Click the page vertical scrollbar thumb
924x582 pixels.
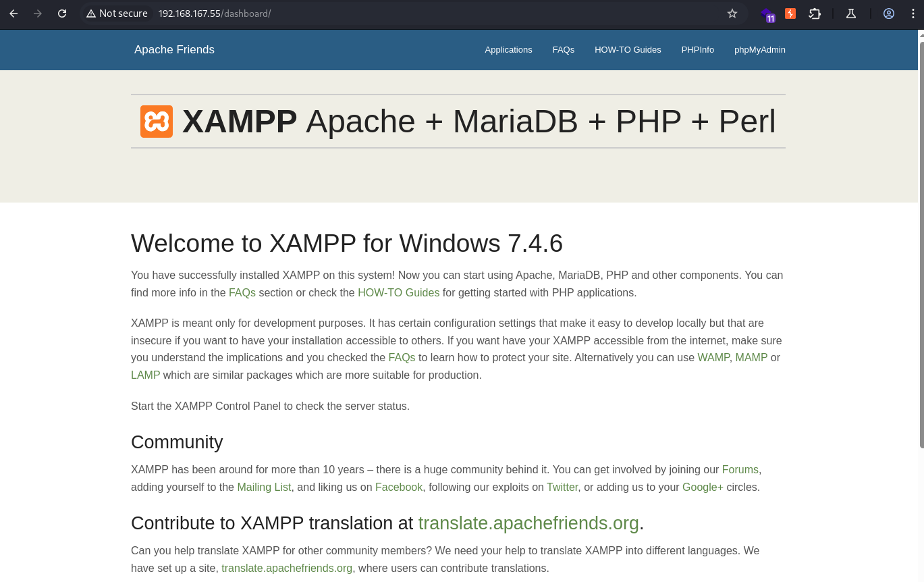click(921, 244)
